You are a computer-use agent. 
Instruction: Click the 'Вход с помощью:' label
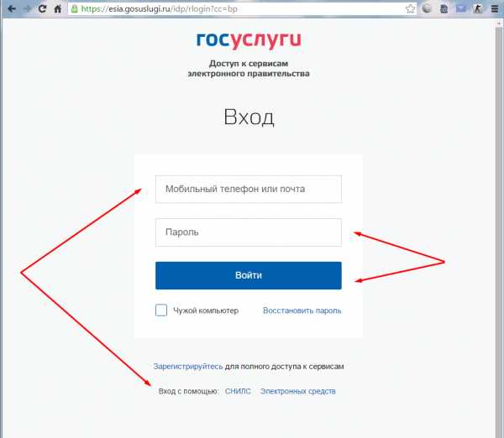[x=188, y=392]
